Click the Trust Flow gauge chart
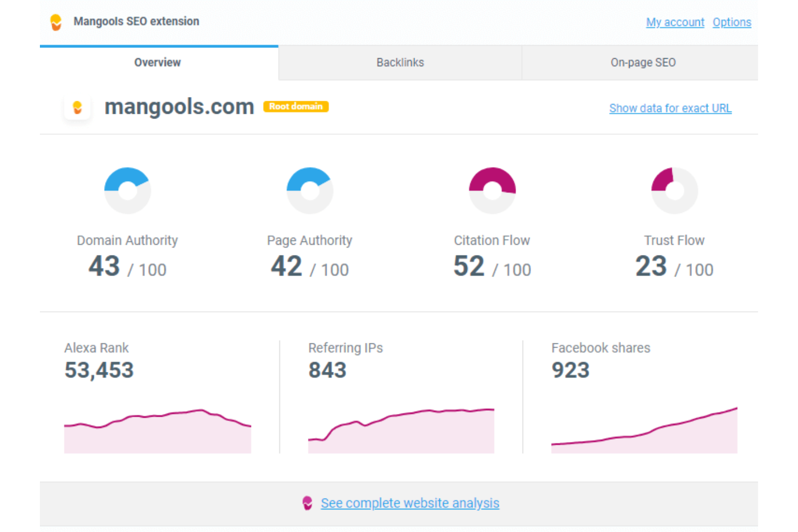Image resolution: width=798 pixels, height=532 pixels. tap(674, 190)
